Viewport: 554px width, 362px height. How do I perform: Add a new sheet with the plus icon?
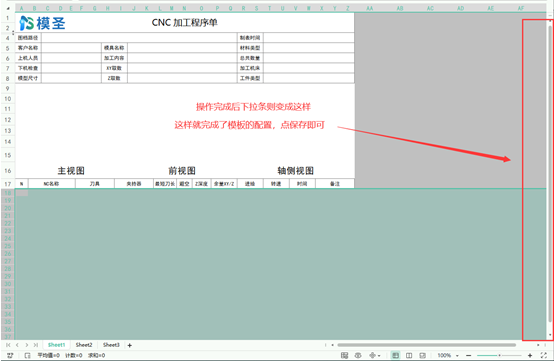tap(129, 345)
